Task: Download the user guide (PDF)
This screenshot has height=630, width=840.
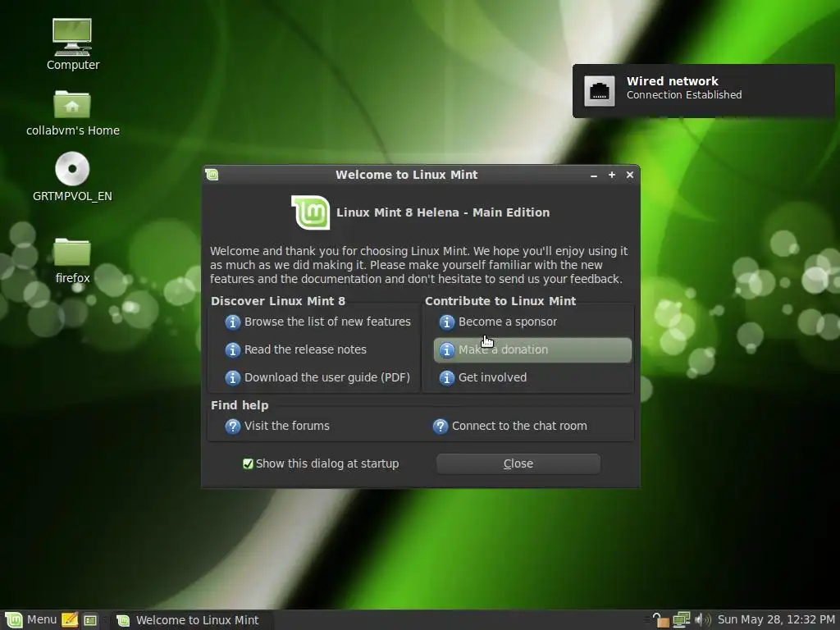Action: [317, 377]
